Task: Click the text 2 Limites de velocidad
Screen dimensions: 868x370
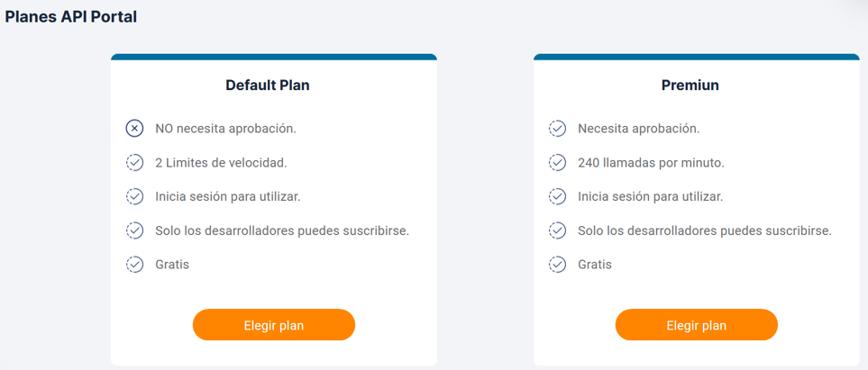Action: (221, 163)
